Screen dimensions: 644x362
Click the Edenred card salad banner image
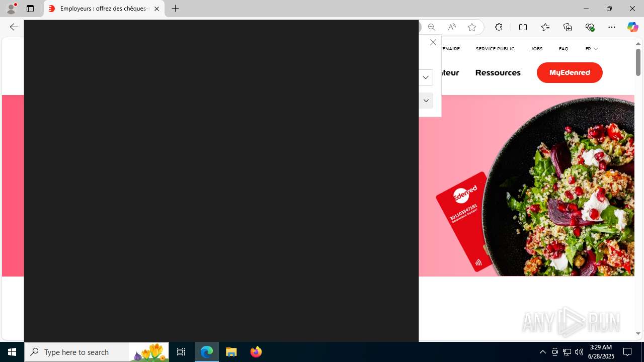coord(526,186)
